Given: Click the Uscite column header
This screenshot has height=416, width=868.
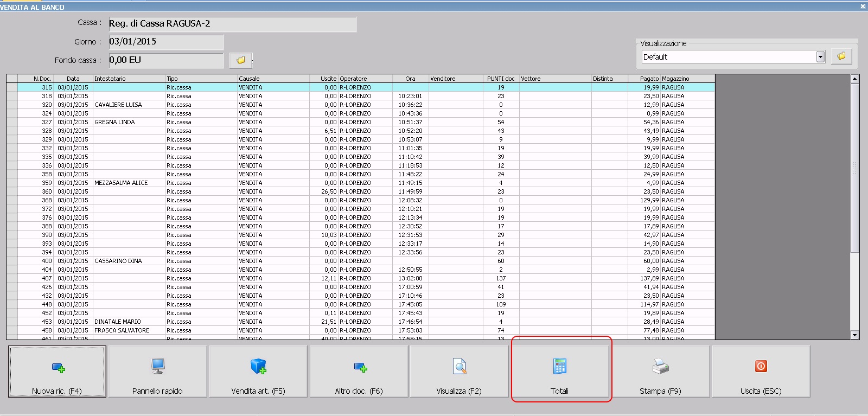Looking at the screenshot, I should [x=324, y=79].
